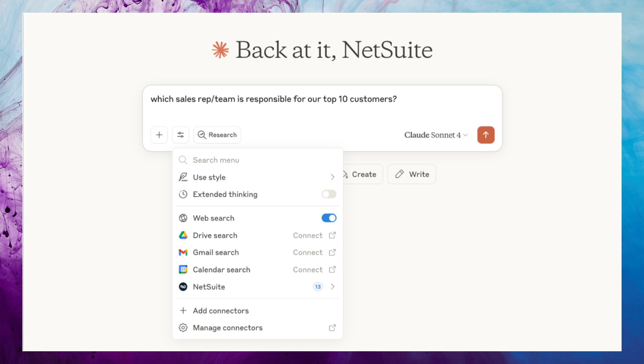The width and height of the screenshot is (644, 364).
Task: Click the Gmail search label
Action: tap(216, 252)
